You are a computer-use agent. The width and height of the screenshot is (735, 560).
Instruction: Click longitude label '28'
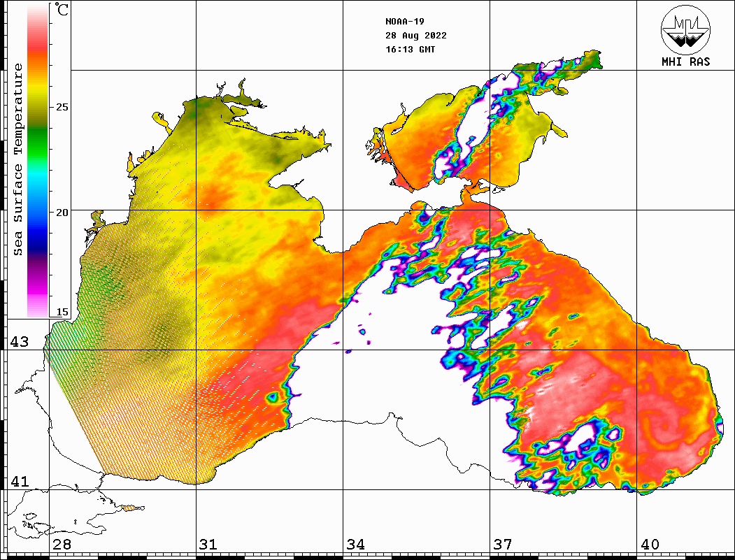point(62,545)
